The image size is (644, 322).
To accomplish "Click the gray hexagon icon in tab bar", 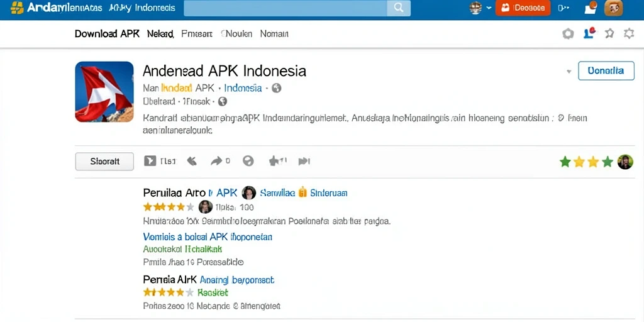I will (568, 34).
